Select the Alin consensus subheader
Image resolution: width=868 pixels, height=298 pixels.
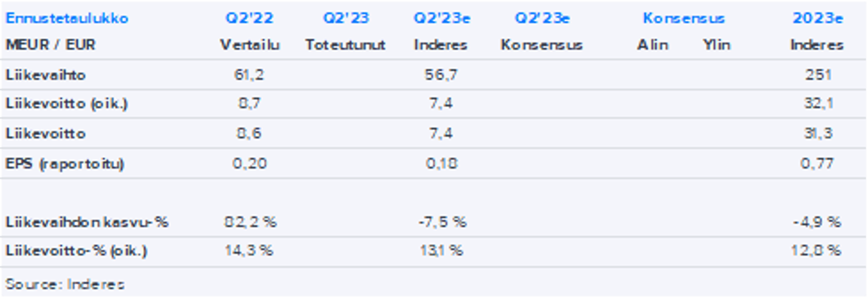coord(653,45)
